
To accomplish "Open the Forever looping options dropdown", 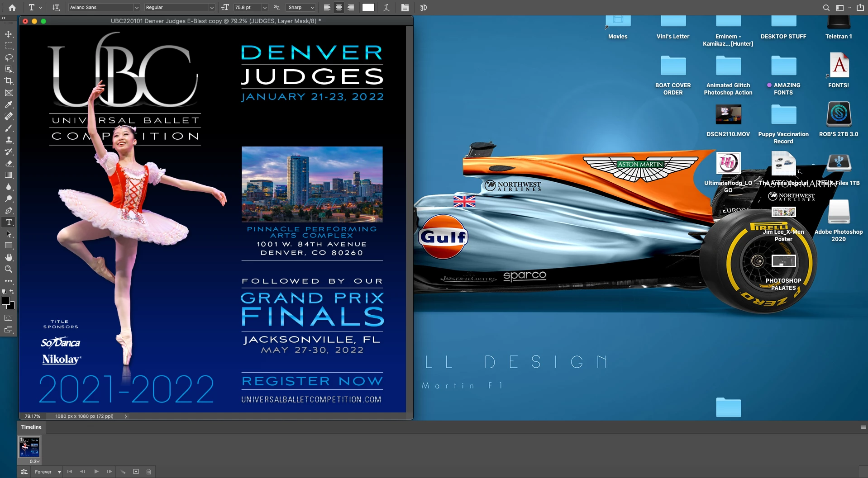I will [x=48, y=472].
